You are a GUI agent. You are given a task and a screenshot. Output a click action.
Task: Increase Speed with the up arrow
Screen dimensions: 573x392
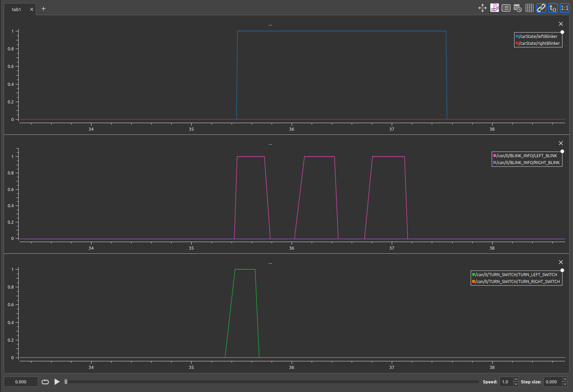[516, 379]
